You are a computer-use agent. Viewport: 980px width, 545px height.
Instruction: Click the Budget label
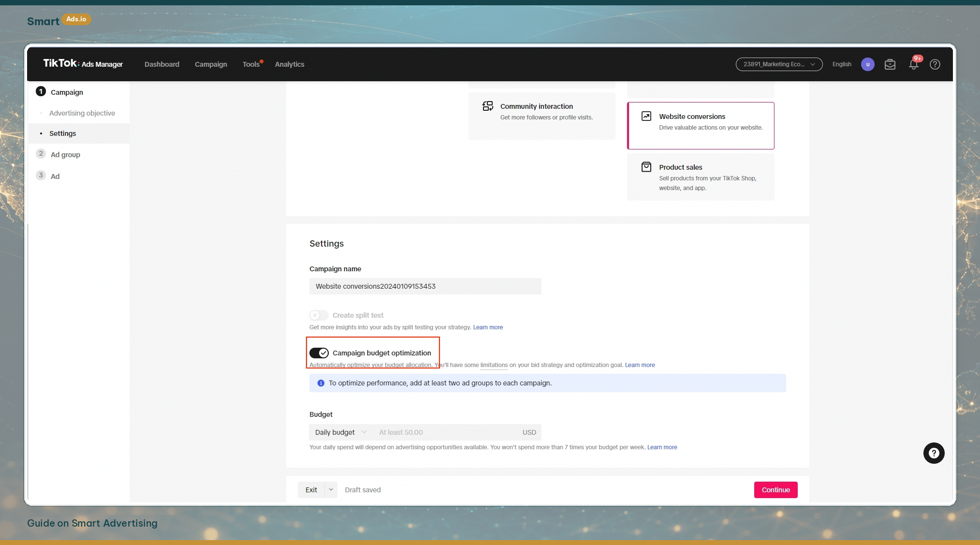321,414
